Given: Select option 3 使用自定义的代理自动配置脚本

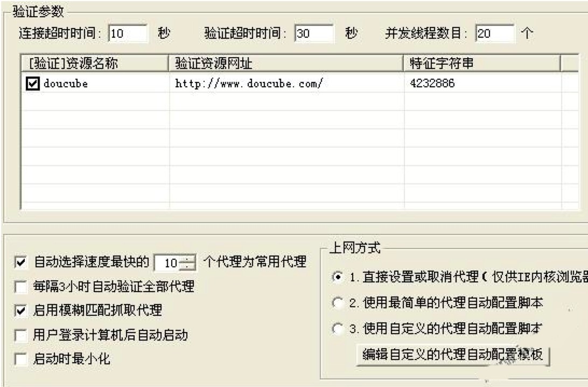Looking at the screenshot, I should [338, 329].
